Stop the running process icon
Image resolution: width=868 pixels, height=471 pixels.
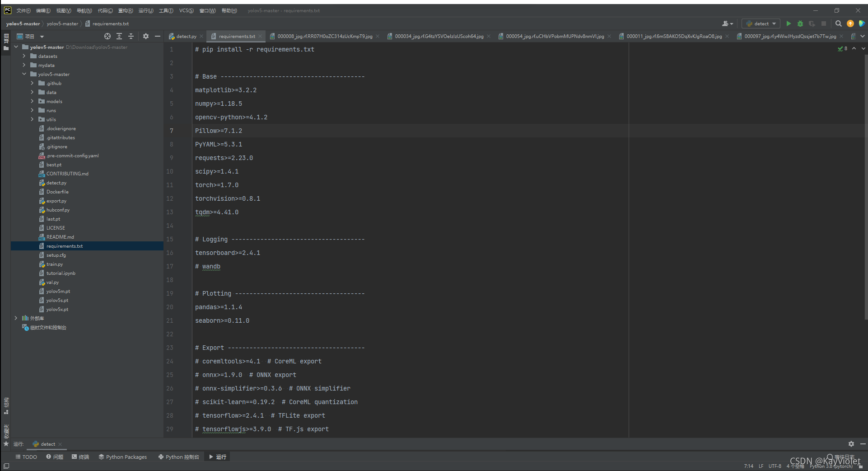pos(824,24)
